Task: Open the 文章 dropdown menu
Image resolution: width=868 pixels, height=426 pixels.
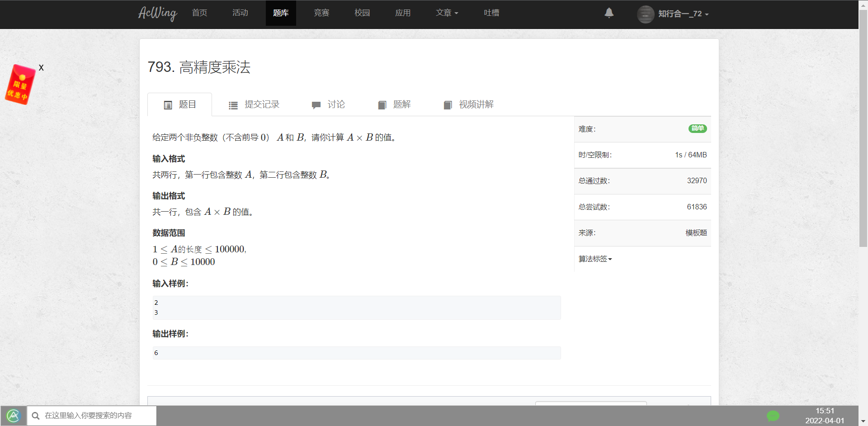Action: [447, 13]
